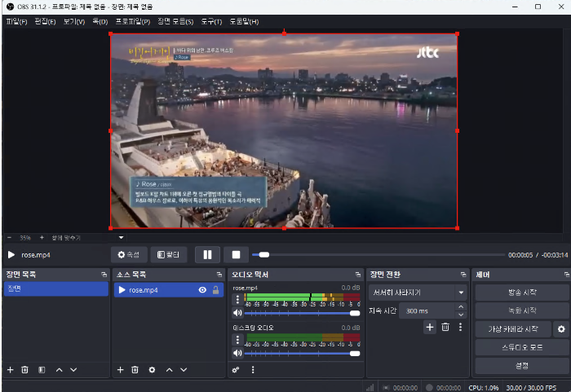Open source properties gear in sources toolbar
Viewport: 571px width, 392px height.
(x=152, y=370)
